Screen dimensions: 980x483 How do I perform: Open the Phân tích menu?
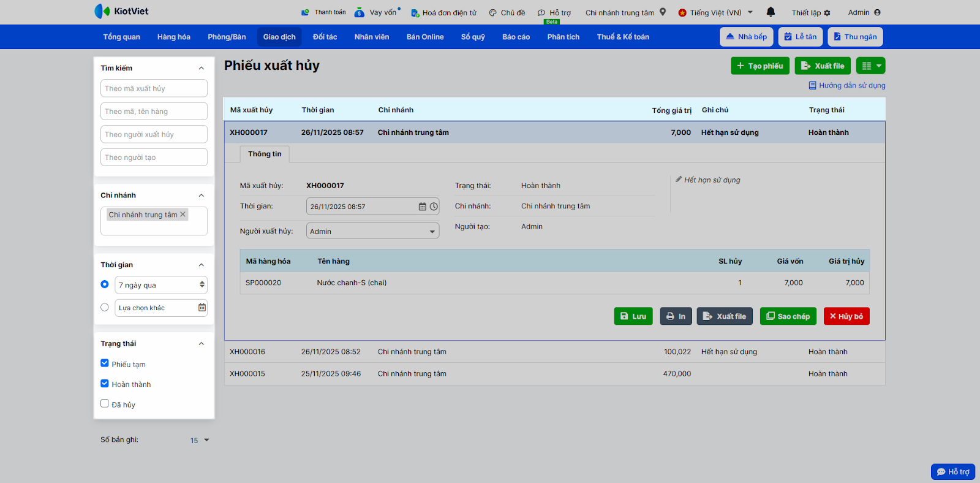click(x=563, y=37)
